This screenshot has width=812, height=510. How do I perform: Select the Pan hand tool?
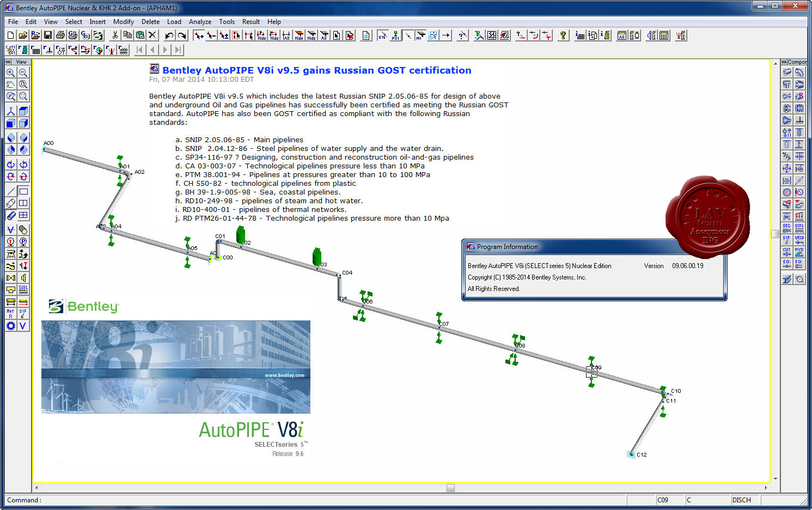click(10, 84)
